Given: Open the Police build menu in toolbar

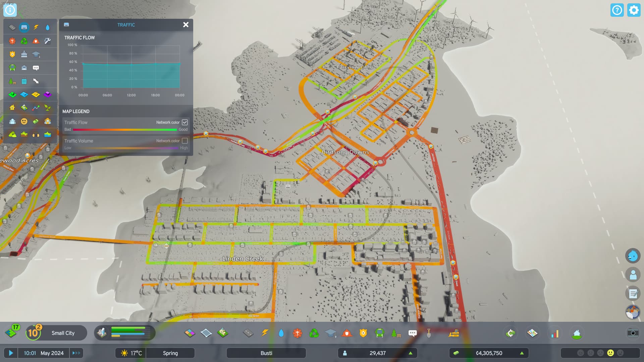Looking at the screenshot, I should [363, 333].
